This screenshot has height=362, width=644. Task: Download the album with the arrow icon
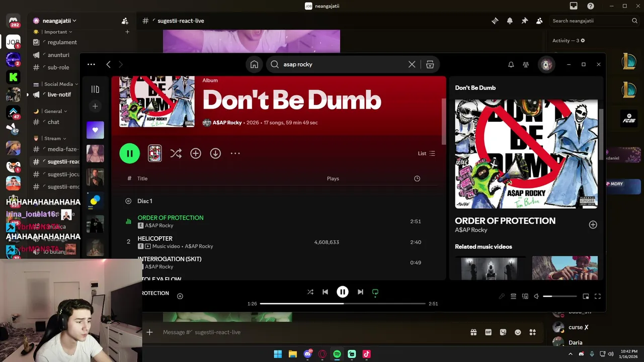pyautogui.click(x=215, y=153)
